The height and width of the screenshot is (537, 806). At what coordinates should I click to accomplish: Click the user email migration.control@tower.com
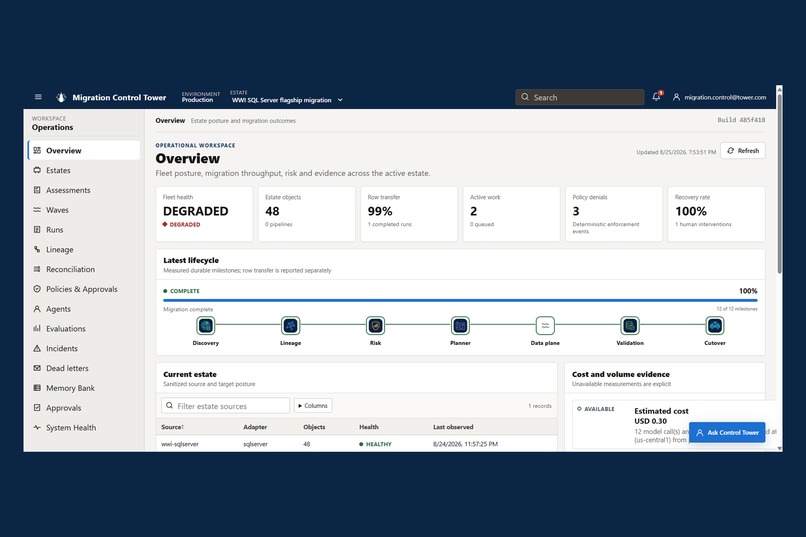click(x=725, y=97)
